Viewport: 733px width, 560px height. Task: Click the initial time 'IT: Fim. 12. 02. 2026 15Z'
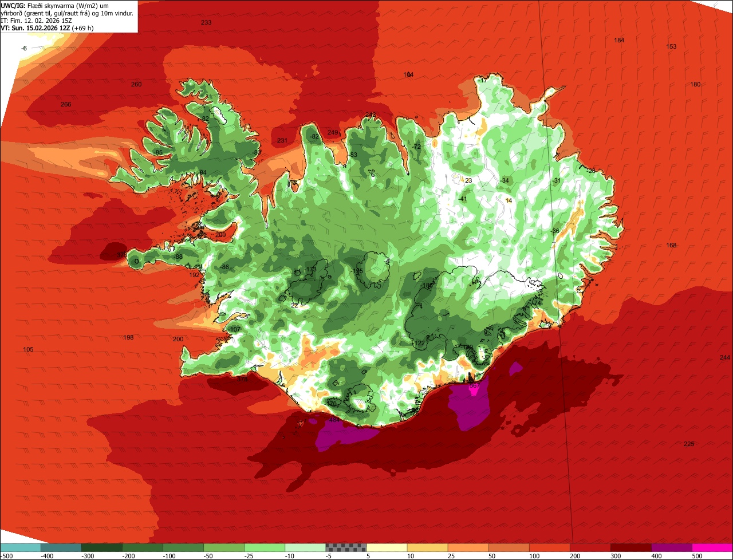tap(37, 20)
